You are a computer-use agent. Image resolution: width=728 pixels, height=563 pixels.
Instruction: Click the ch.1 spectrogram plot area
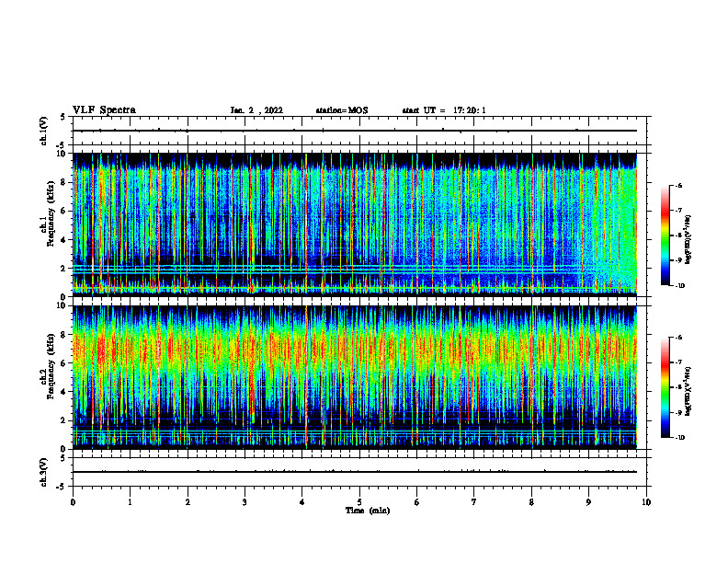pyautogui.click(x=355, y=224)
